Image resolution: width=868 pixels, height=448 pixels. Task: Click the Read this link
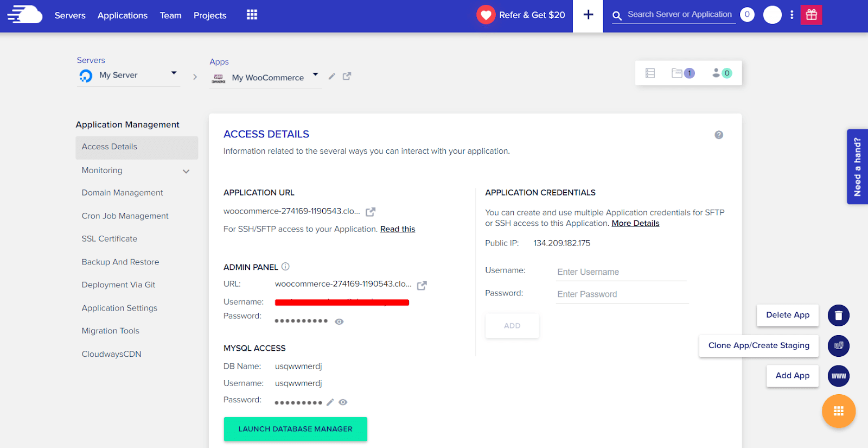coord(398,229)
